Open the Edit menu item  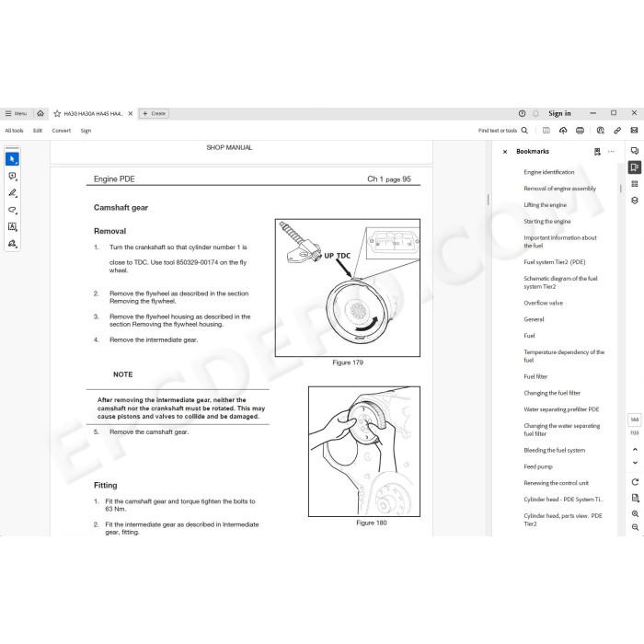(x=38, y=131)
